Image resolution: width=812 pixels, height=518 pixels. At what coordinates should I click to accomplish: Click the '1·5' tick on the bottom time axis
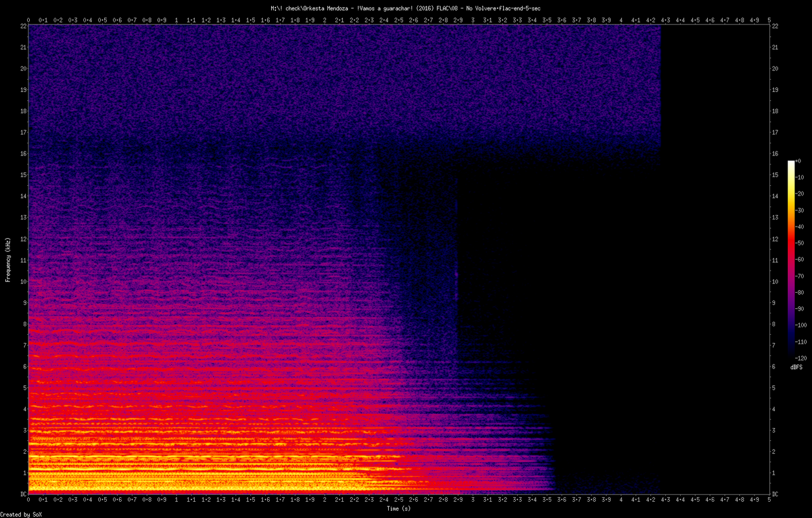pyautogui.click(x=251, y=499)
